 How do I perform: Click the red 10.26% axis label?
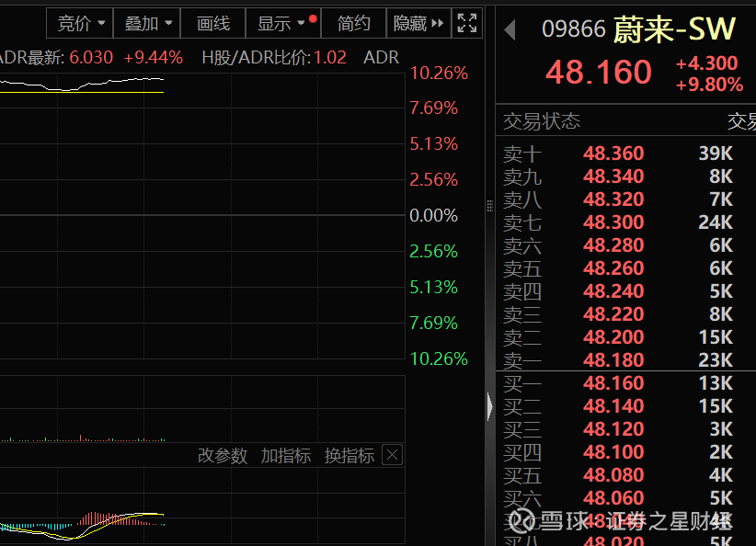(x=439, y=74)
